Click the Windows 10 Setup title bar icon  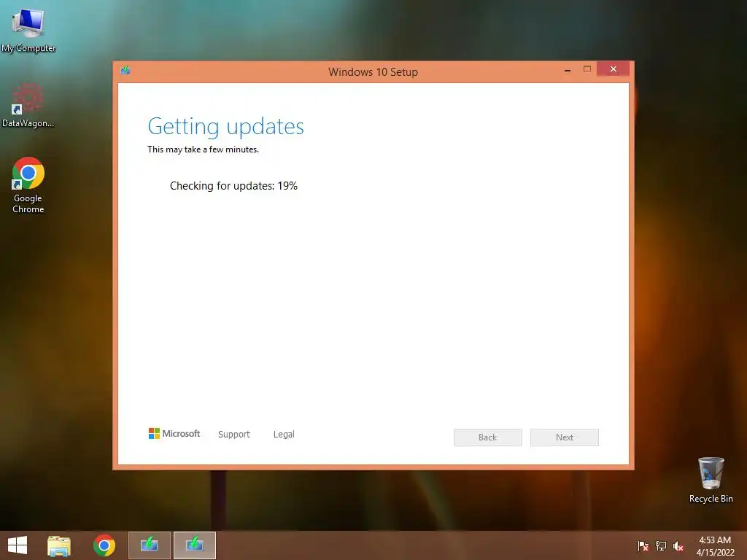[x=125, y=71]
